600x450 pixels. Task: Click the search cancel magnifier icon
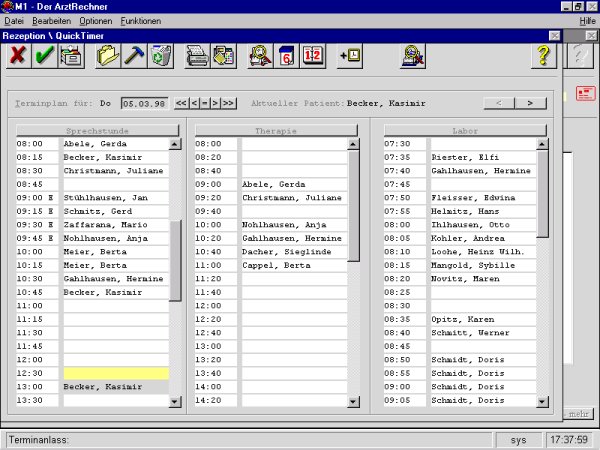(413, 56)
